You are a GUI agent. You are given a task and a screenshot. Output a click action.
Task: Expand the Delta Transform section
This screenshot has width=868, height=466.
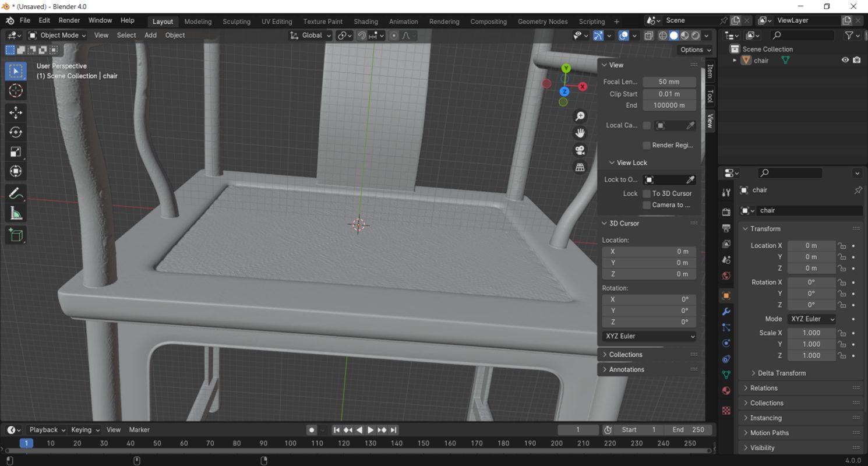coord(781,373)
